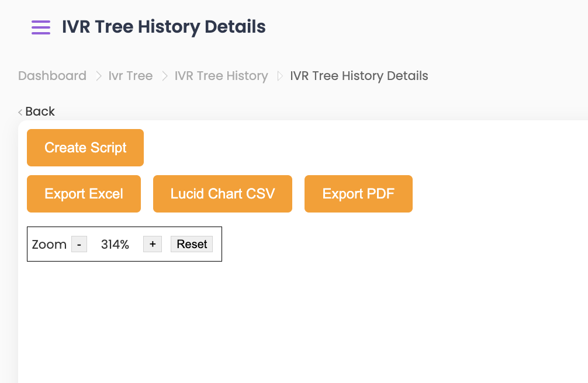Click the Zoom label text

49,245
